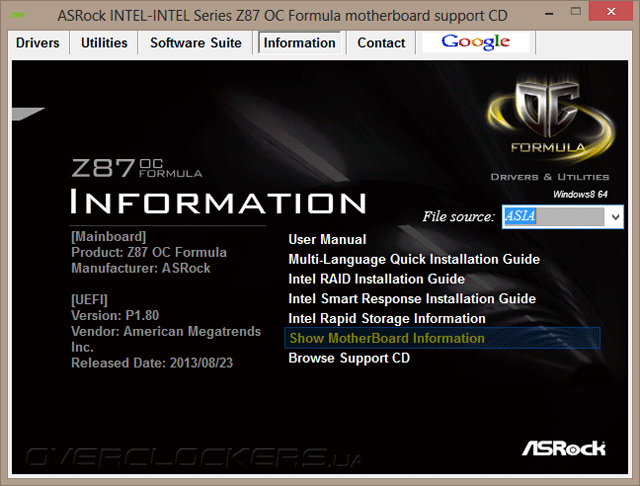Open the User Manual

[x=327, y=240]
